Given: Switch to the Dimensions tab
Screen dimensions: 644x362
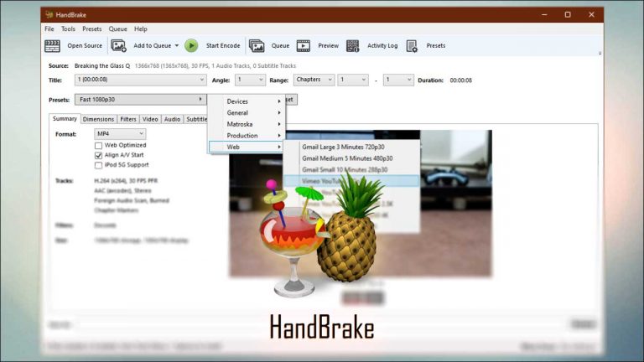Looking at the screenshot, I should [98, 119].
